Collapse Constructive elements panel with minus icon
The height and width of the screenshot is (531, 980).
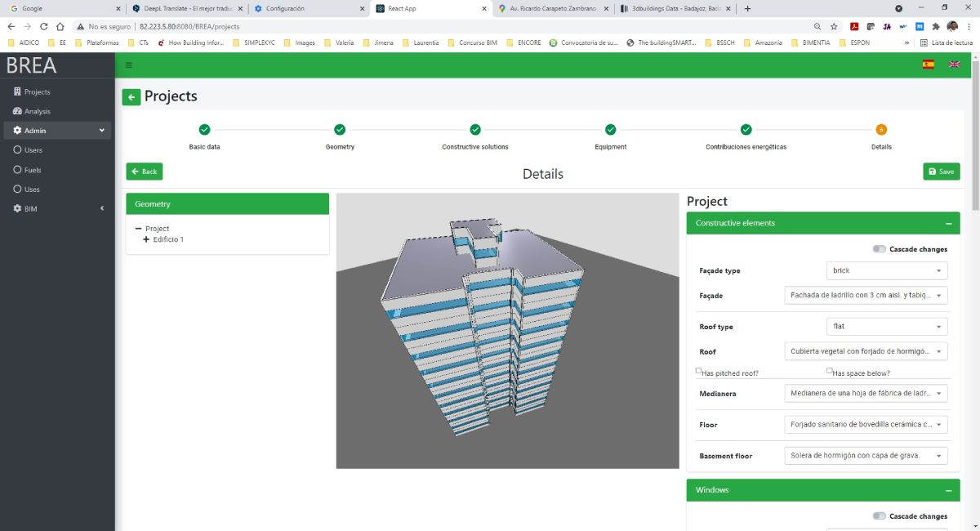point(948,223)
